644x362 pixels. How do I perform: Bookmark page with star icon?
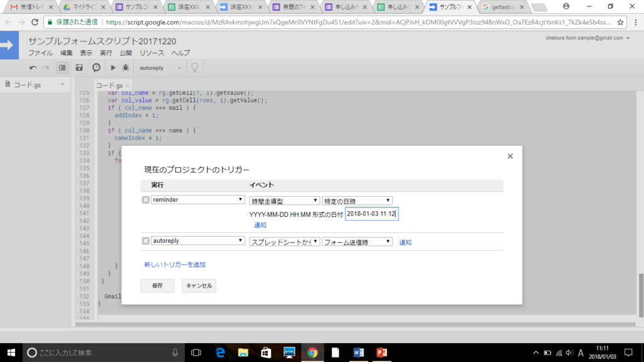point(620,22)
